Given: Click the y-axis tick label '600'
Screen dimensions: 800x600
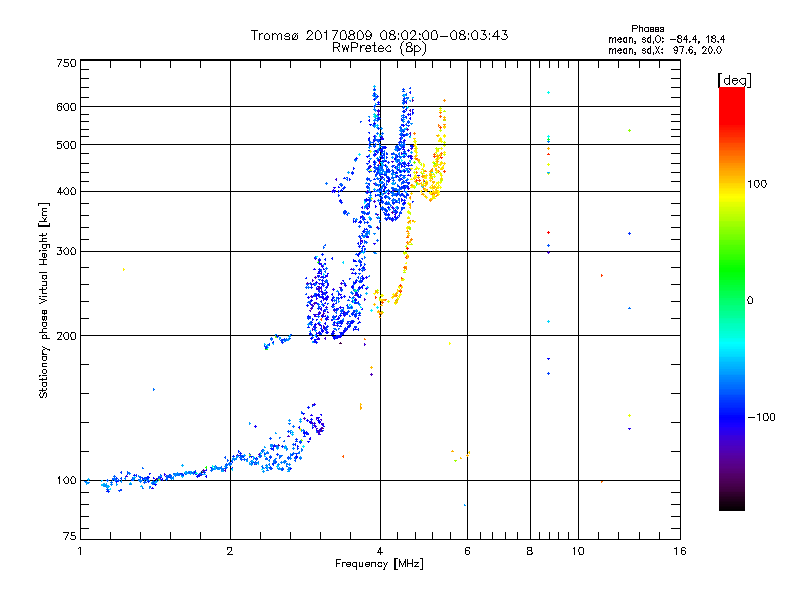Looking at the screenshot, I should (x=66, y=107).
